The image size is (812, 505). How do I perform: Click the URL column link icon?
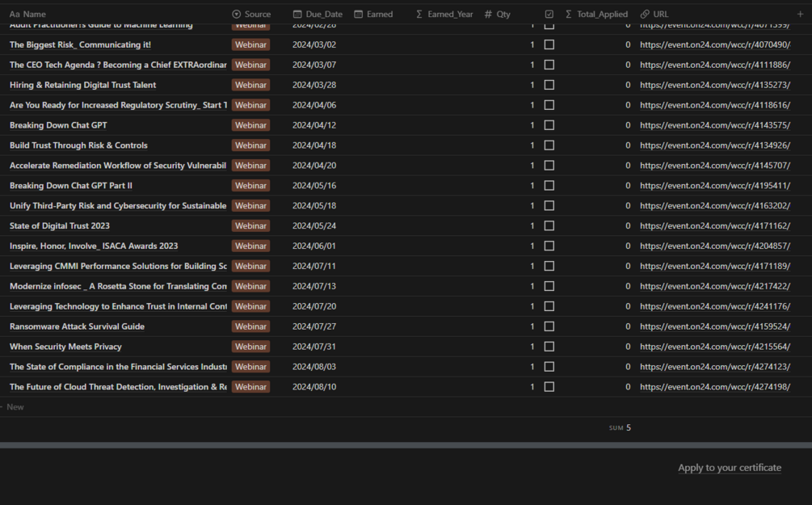[645, 14]
